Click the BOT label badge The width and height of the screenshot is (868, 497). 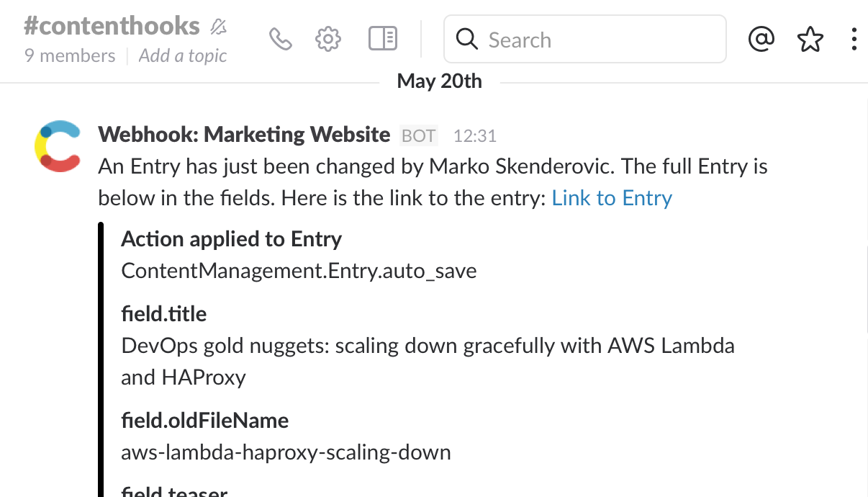(418, 135)
